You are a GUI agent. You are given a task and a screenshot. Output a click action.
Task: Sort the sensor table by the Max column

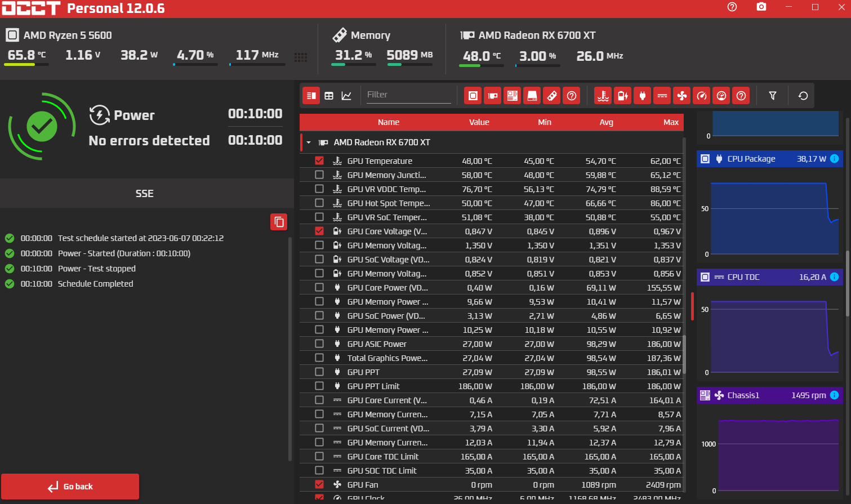(671, 122)
